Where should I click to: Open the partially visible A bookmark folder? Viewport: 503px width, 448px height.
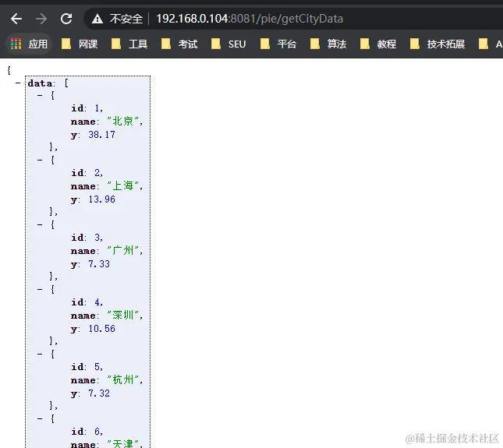point(491,44)
